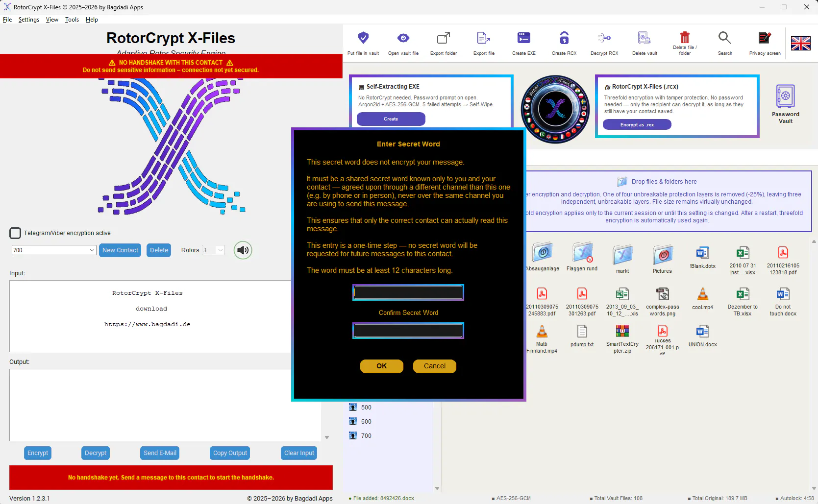Open the View menu
Screen dimensions: 818x504
click(x=52, y=20)
